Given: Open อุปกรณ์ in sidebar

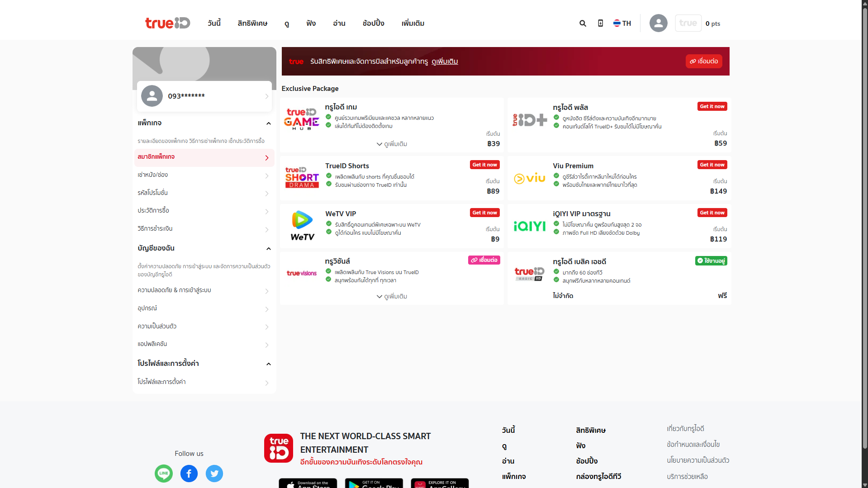Looking at the screenshot, I should click(x=204, y=309).
